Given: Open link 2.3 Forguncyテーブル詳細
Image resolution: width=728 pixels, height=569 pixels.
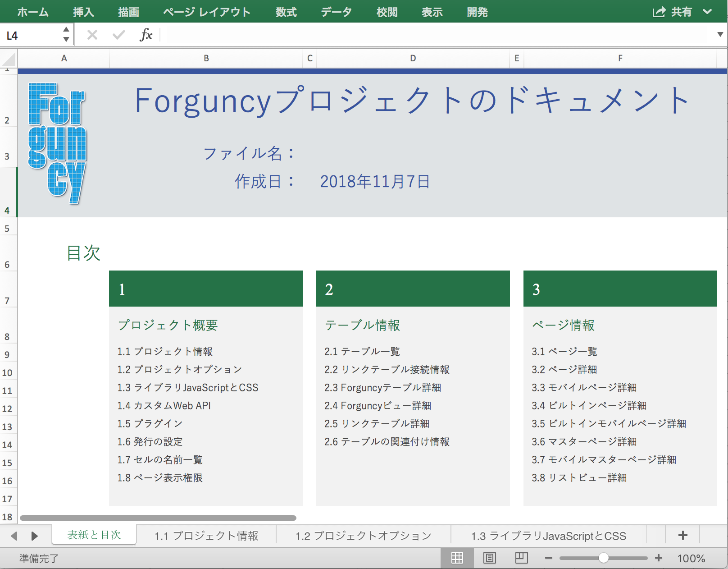Looking at the screenshot, I should coord(383,387).
